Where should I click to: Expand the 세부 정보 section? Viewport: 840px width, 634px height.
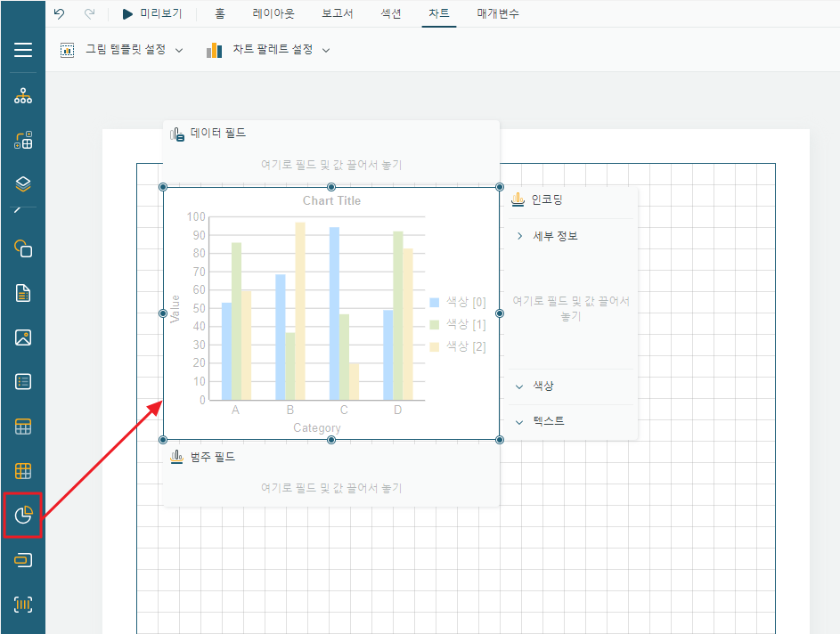tap(570, 236)
